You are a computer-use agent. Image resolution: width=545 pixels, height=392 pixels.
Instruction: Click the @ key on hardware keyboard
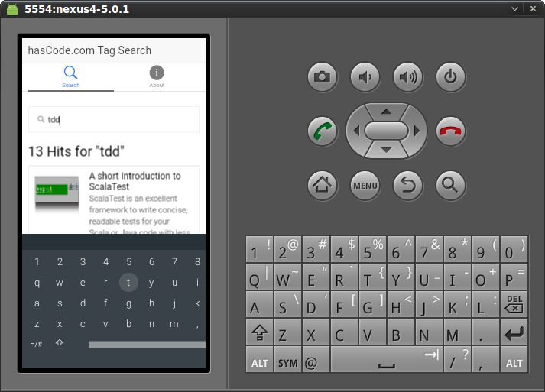coord(316,359)
